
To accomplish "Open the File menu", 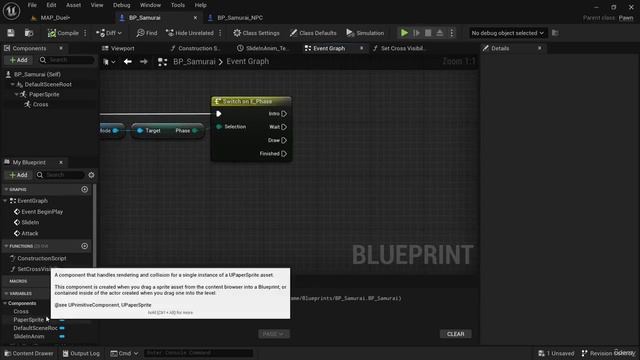I will point(32,5).
